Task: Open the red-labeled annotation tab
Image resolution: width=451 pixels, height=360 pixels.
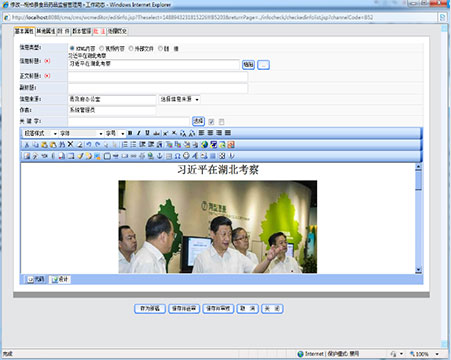Action: (x=99, y=31)
